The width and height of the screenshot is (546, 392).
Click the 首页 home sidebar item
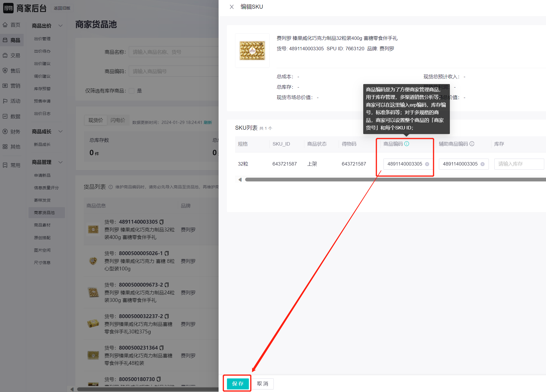12,25
